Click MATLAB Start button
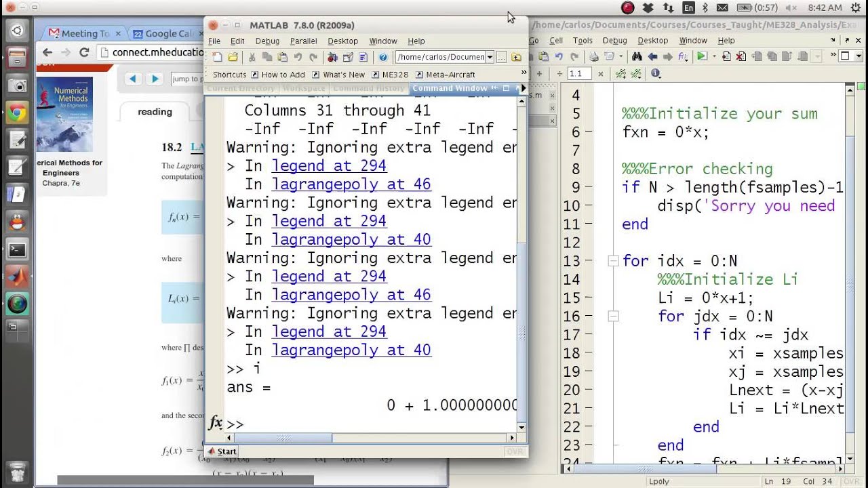The height and width of the screenshot is (488, 868). (x=222, y=451)
